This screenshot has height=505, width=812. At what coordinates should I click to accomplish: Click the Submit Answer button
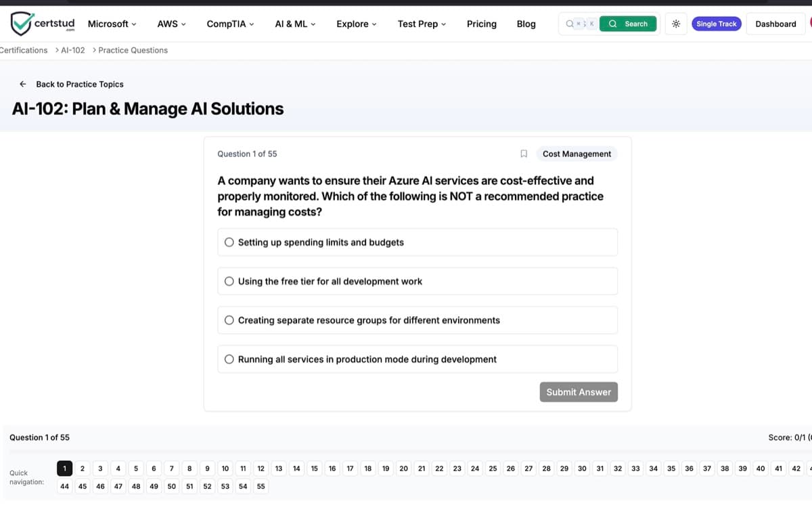(x=579, y=392)
